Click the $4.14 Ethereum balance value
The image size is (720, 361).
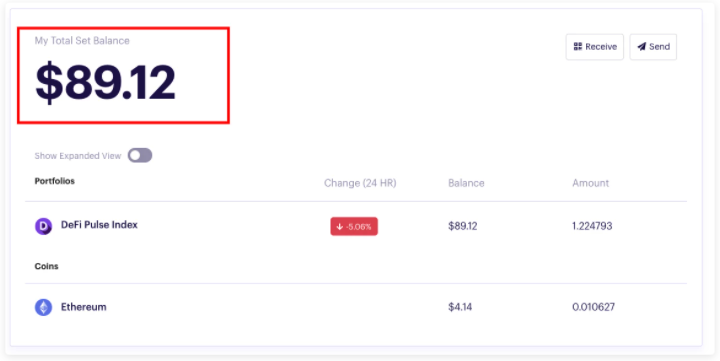pos(460,307)
